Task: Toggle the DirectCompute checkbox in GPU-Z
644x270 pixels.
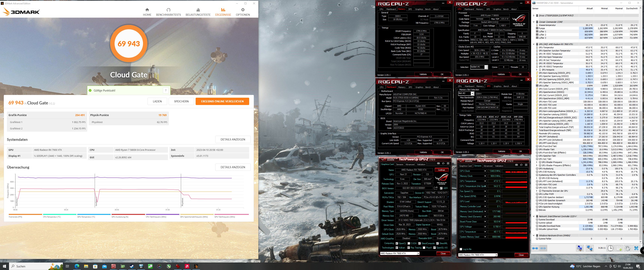Action: click(420, 243)
